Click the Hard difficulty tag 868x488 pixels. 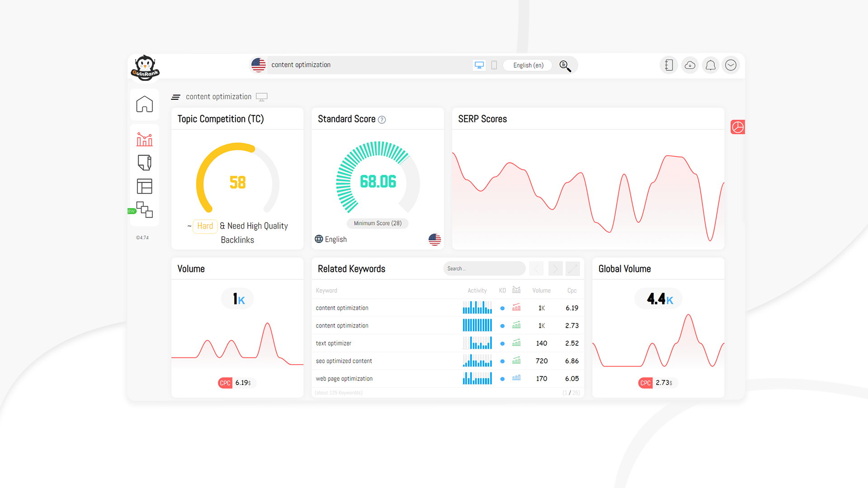205,226
